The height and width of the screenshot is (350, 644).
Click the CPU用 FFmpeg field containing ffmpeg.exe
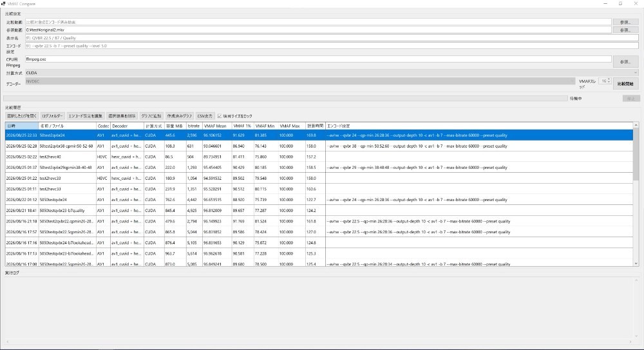tap(318, 59)
